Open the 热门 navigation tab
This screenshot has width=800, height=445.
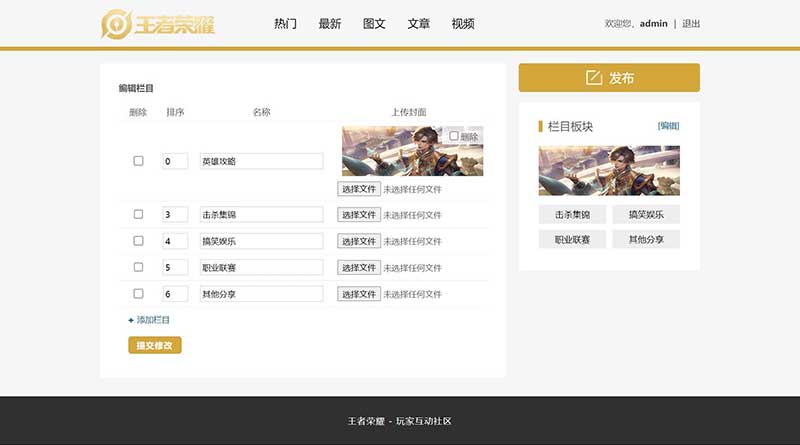[x=285, y=24]
